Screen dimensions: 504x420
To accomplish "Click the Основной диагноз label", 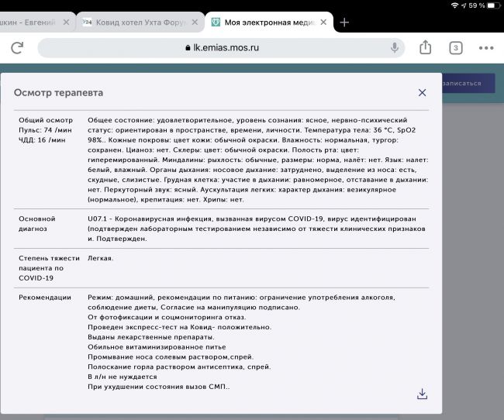I will pyautogui.click(x=37, y=224).
